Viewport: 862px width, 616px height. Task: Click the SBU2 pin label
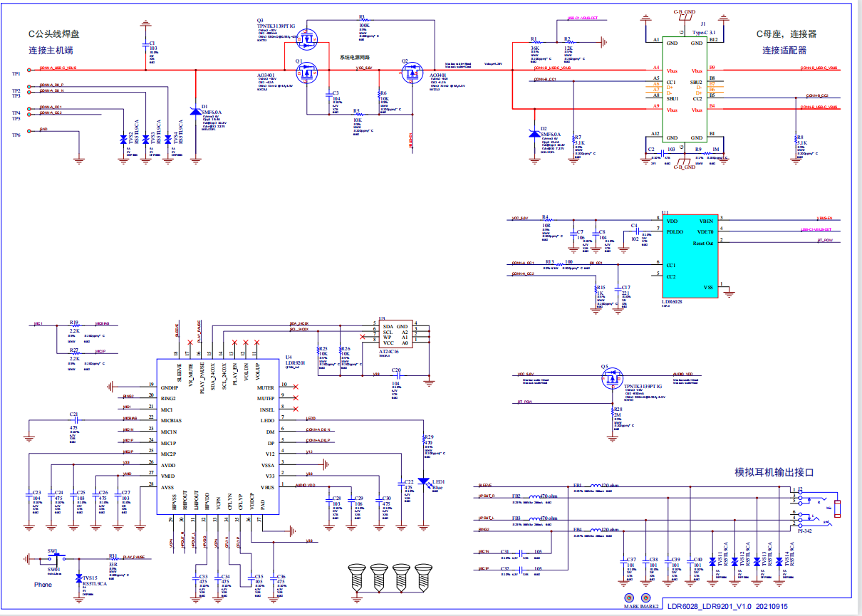(x=696, y=83)
